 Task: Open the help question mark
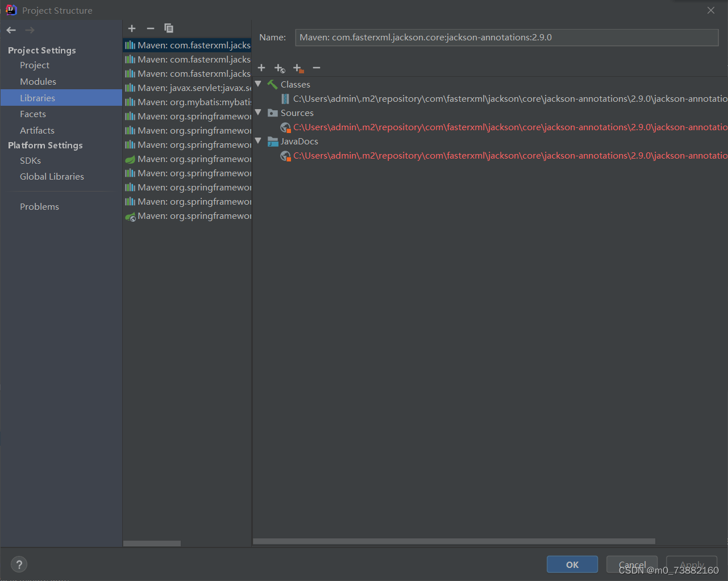point(19,565)
